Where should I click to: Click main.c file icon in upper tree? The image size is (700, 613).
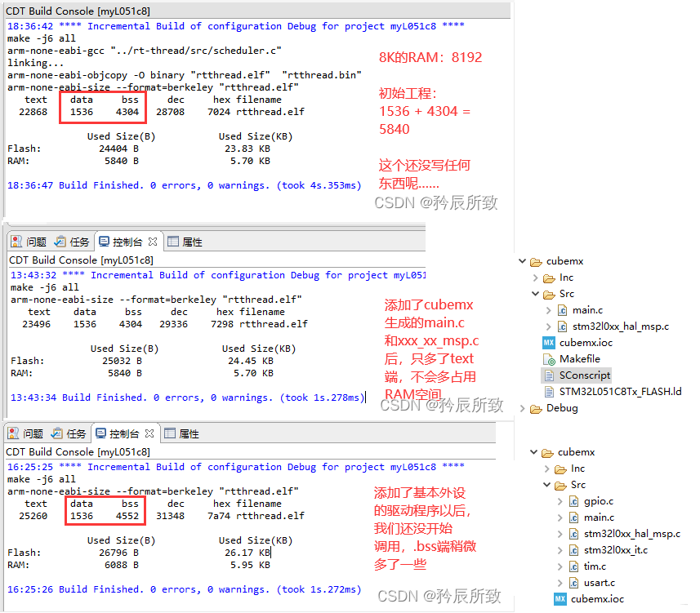pos(563,310)
